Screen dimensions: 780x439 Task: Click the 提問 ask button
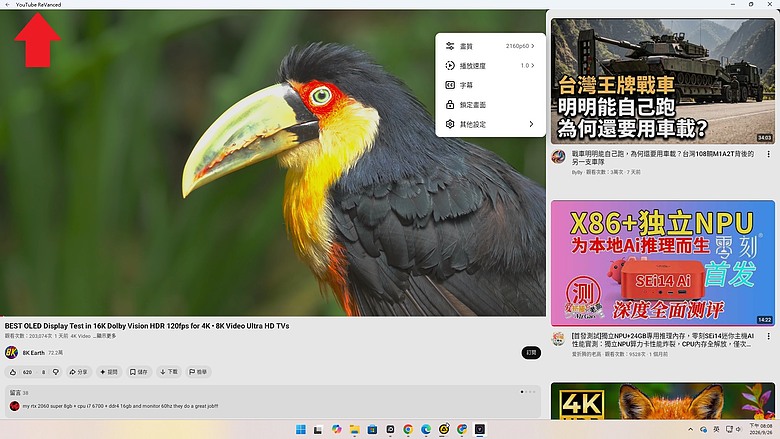click(109, 372)
